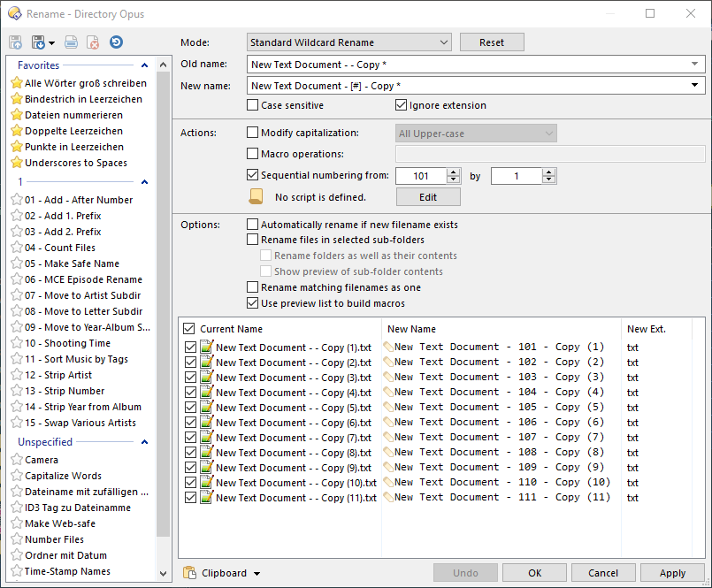Click the Reset button
Viewport: 712px width, 588px height.
click(492, 42)
